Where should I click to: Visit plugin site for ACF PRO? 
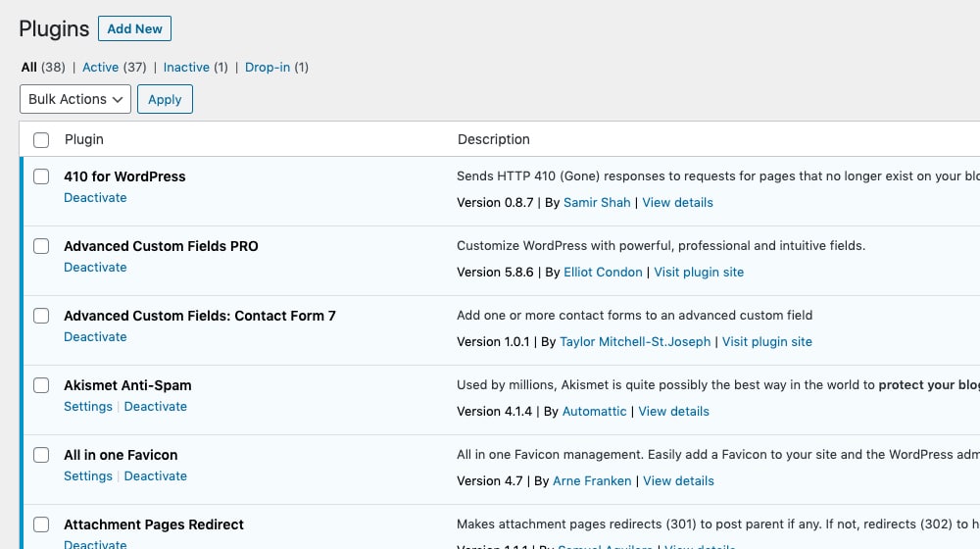[699, 272]
